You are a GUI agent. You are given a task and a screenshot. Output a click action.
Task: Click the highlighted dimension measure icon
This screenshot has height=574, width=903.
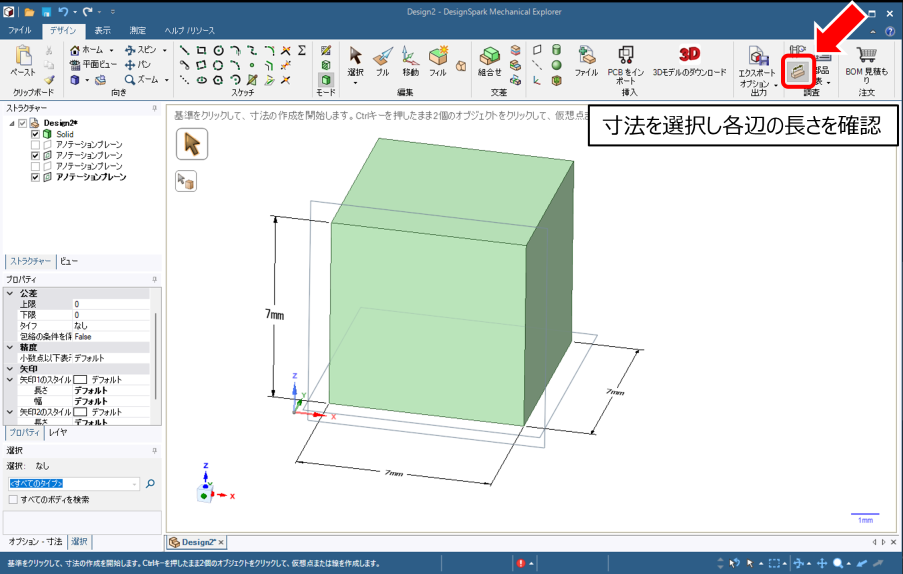point(798,71)
